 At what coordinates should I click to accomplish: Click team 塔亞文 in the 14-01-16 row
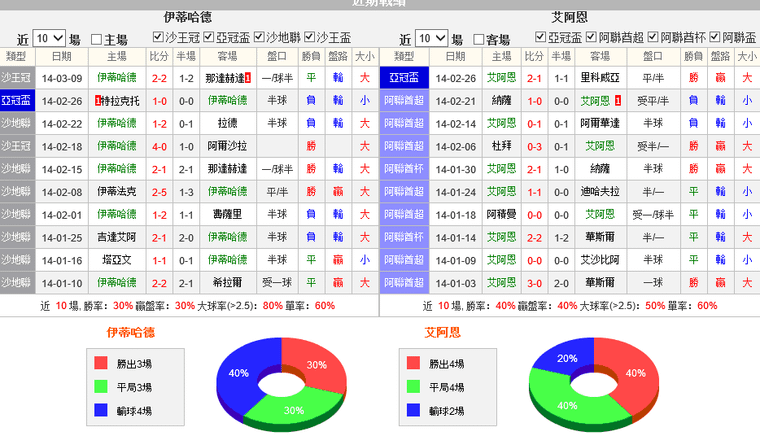coord(116,260)
